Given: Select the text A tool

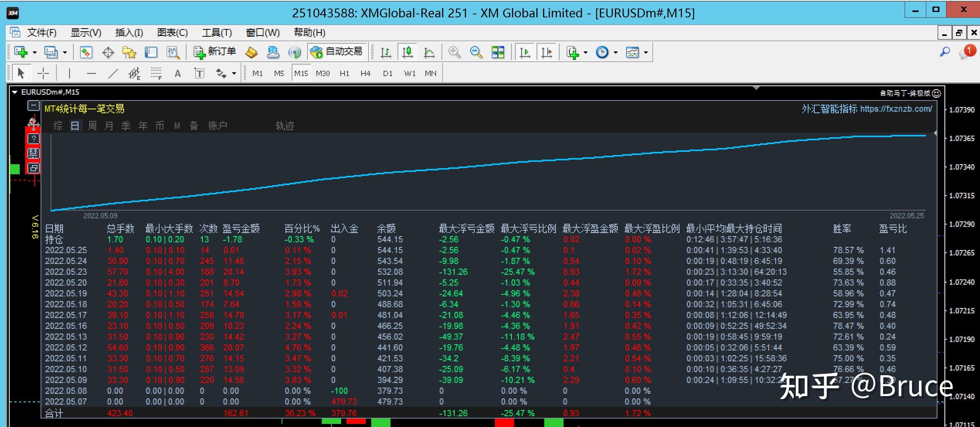Looking at the screenshot, I should (178, 73).
